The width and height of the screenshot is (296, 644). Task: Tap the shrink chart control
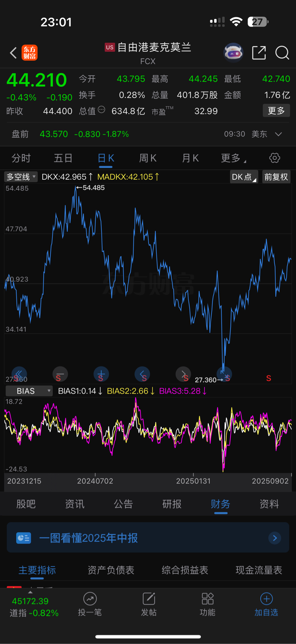coord(224,373)
